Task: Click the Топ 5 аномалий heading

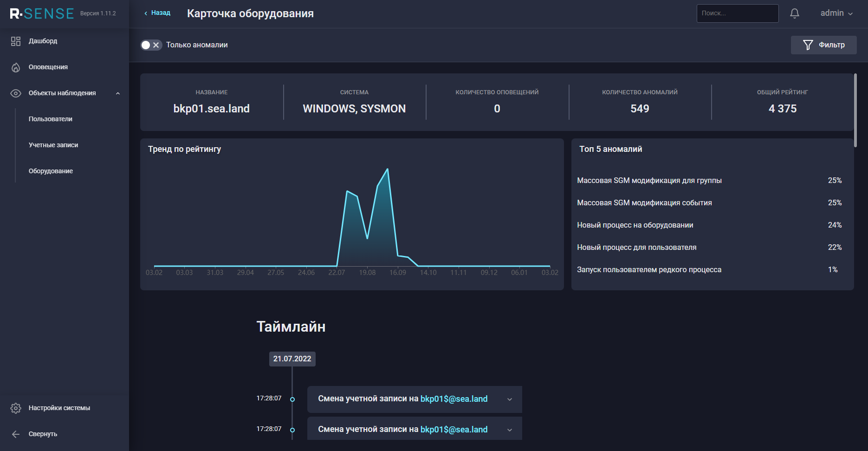Action: pyautogui.click(x=610, y=149)
